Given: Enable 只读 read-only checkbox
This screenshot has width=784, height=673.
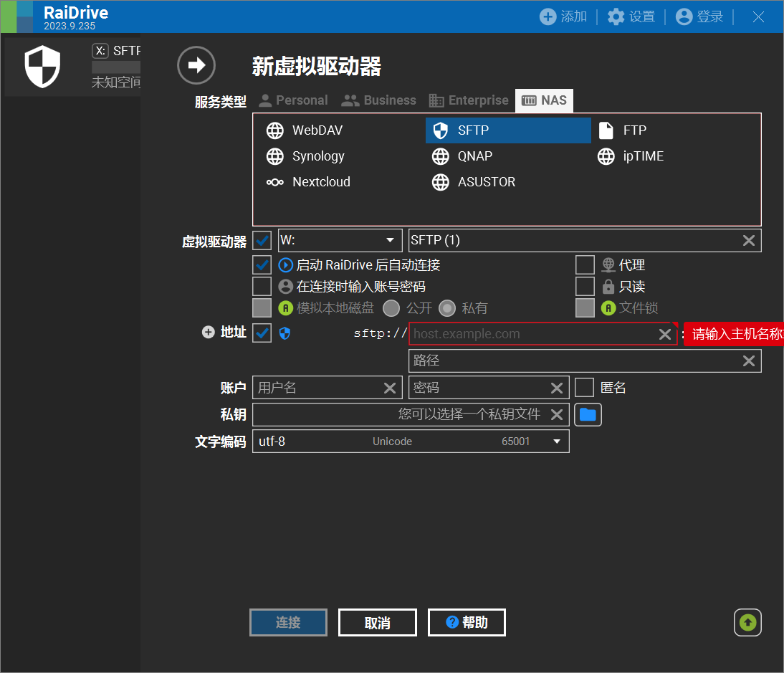Looking at the screenshot, I should (585, 287).
